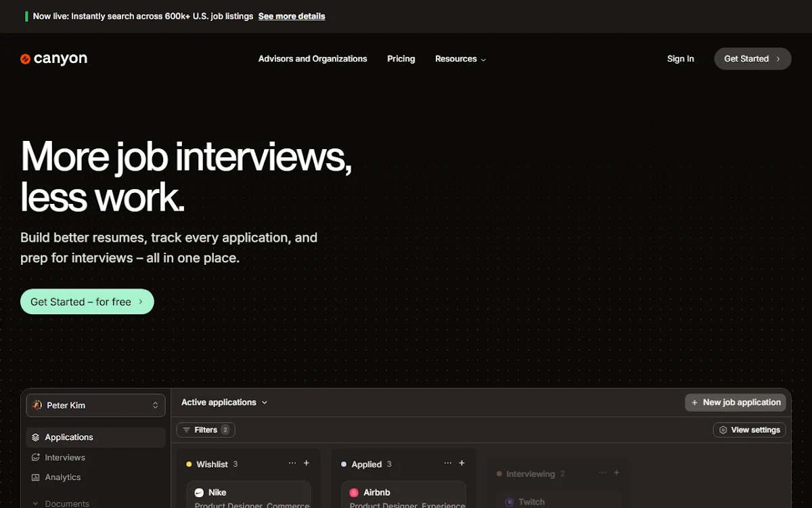Click the arrow inside the free Get Started button

point(141,302)
